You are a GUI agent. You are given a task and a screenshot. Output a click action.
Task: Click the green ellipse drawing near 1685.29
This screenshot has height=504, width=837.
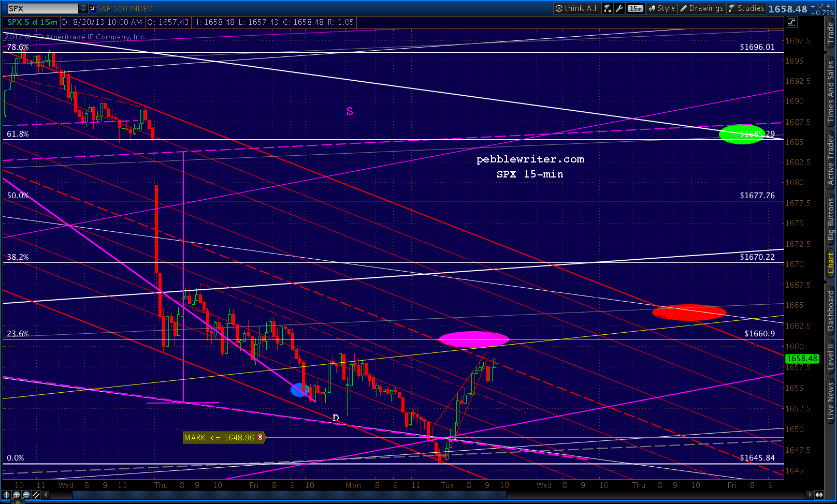click(742, 134)
